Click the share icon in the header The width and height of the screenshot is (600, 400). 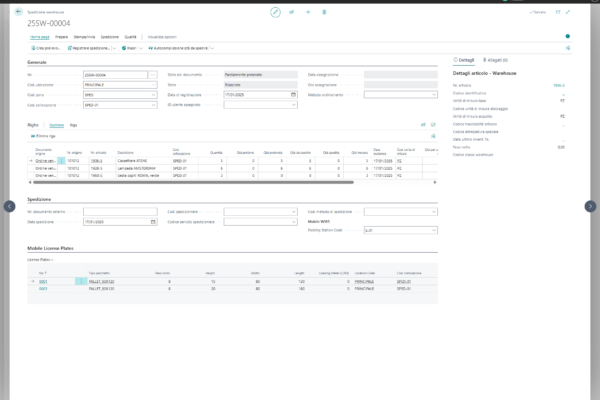click(x=293, y=12)
